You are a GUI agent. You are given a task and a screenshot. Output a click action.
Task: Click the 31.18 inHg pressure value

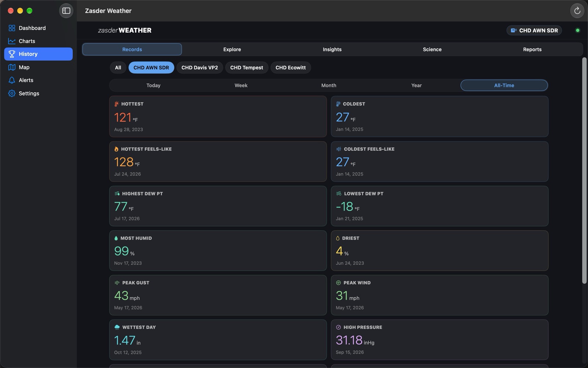tap(355, 340)
